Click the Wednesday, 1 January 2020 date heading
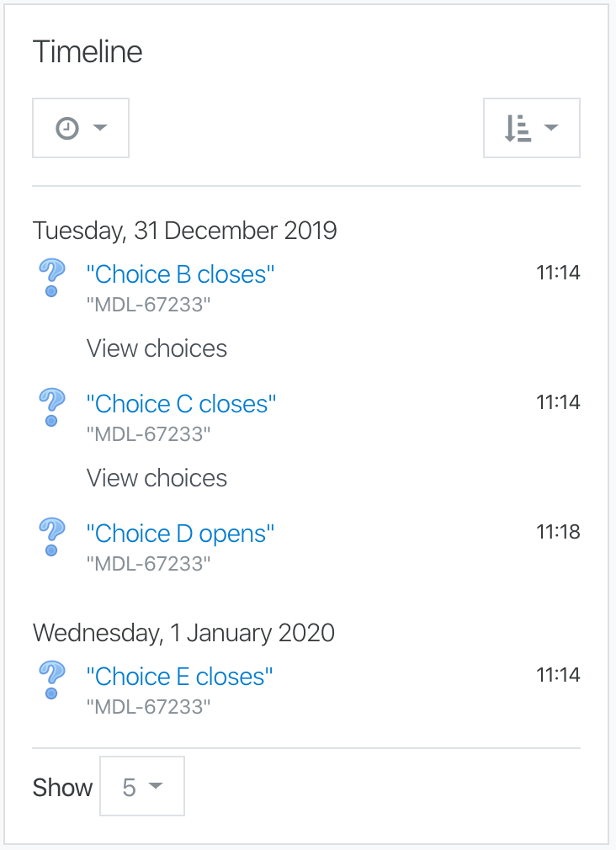 point(183,633)
